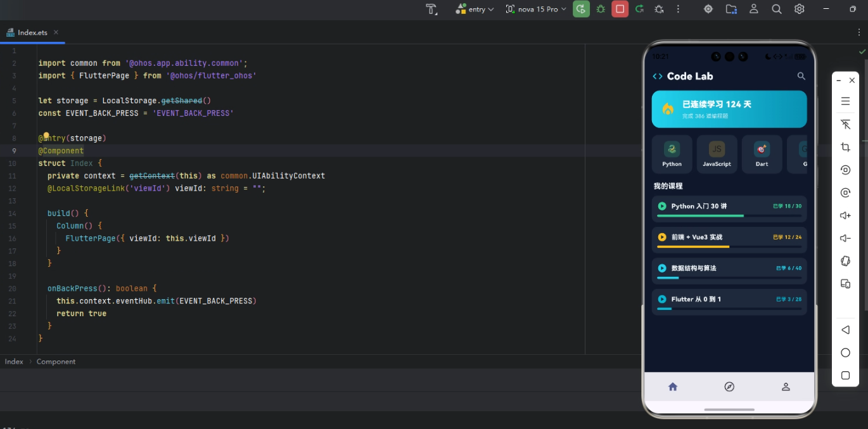This screenshot has height=429, width=868.
Task: Open the emulator hamburger menu
Action: pyautogui.click(x=845, y=101)
